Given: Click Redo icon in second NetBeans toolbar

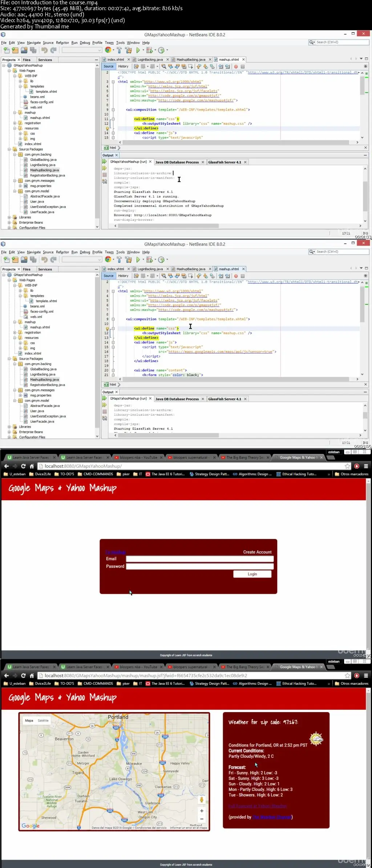Looking at the screenshot, I should pos(53,260).
